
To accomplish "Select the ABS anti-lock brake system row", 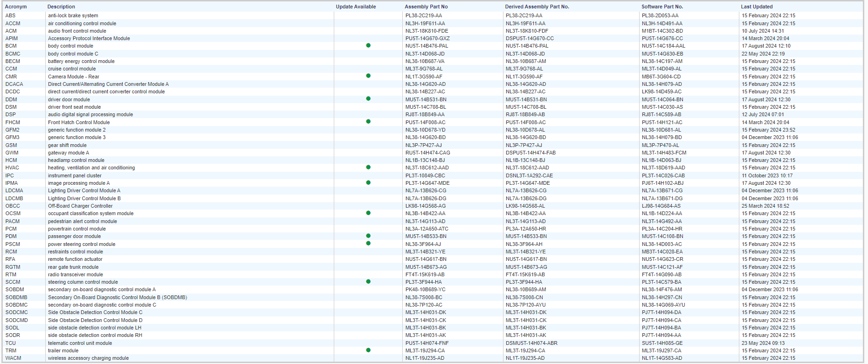I will point(73,16).
